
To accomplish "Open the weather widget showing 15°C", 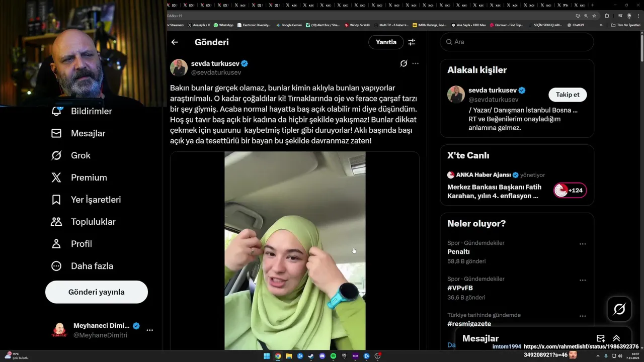I will (17, 355).
